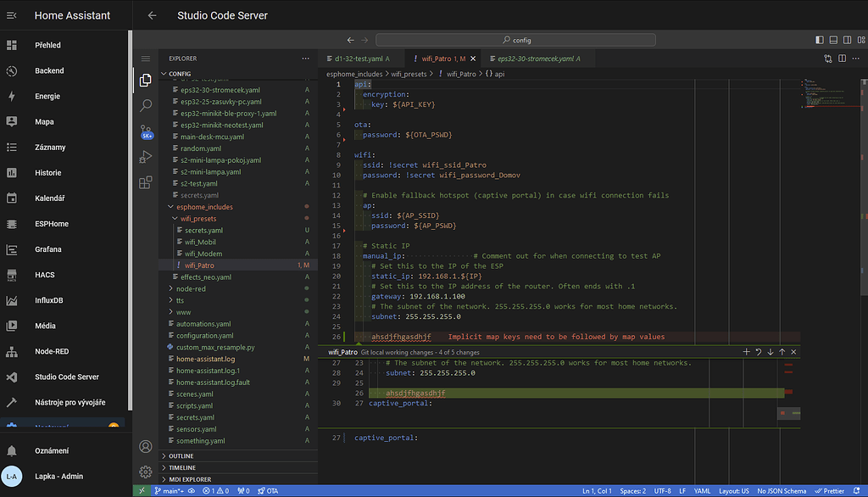Toggle bottom panel layout icon
868x497 pixels.
click(x=833, y=40)
